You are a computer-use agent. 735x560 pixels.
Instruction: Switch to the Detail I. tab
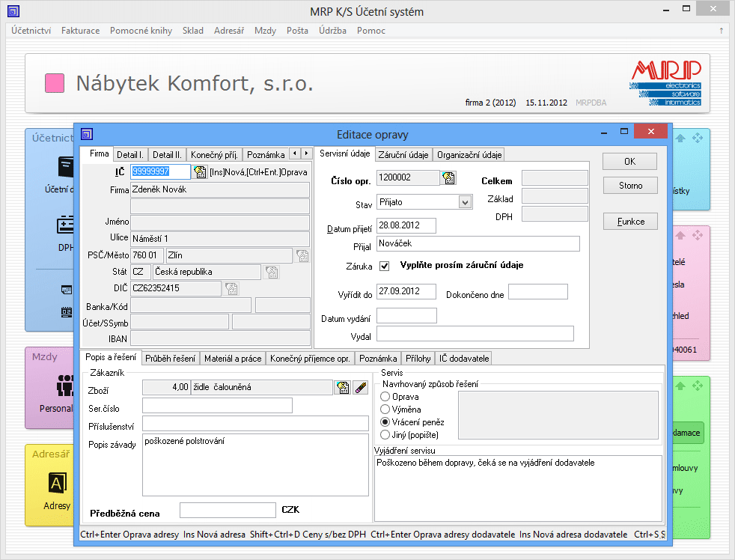(129, 155)
